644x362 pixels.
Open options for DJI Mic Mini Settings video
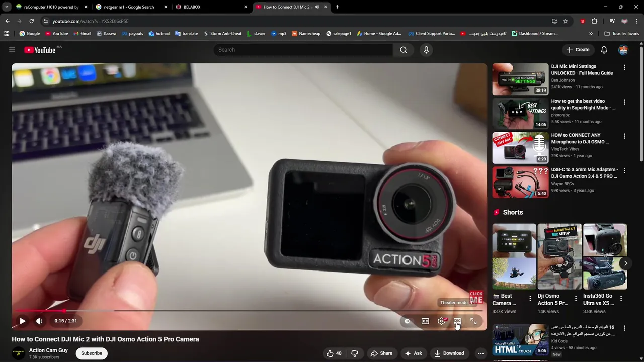624,67
